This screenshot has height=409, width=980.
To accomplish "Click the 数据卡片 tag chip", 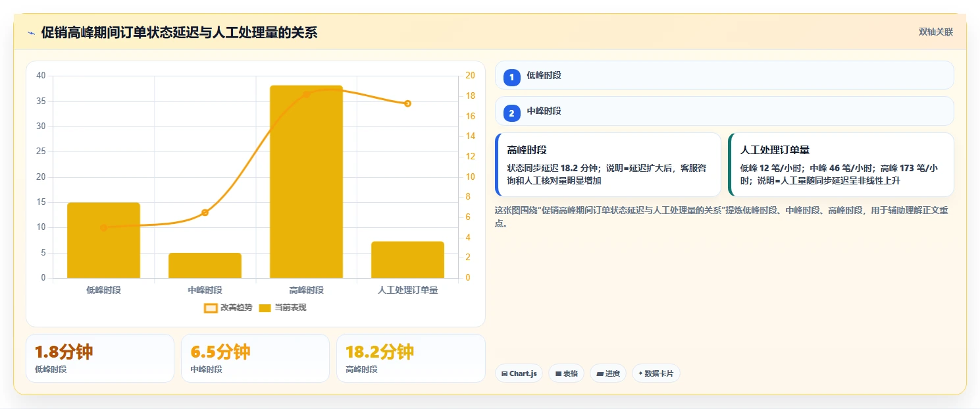I will 656,373.
